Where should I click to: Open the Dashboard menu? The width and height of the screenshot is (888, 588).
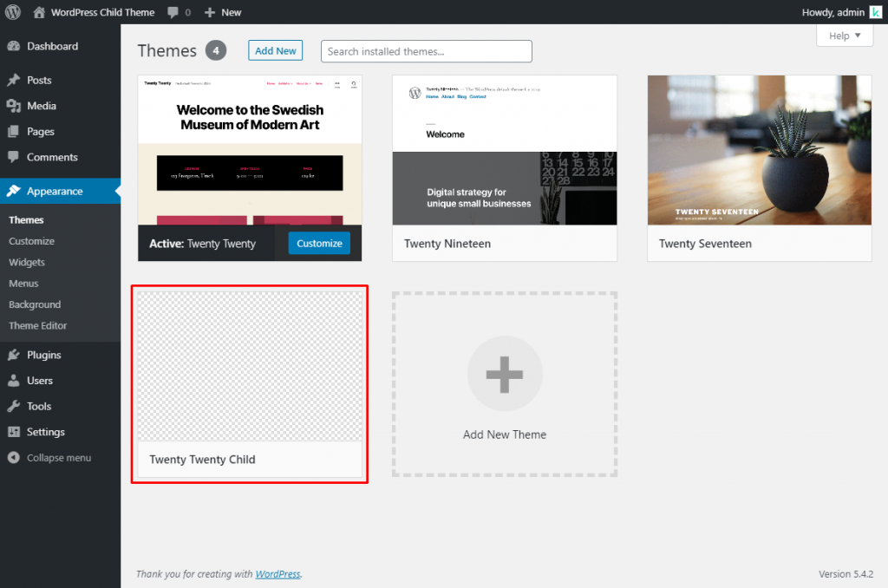coord(53,47)
